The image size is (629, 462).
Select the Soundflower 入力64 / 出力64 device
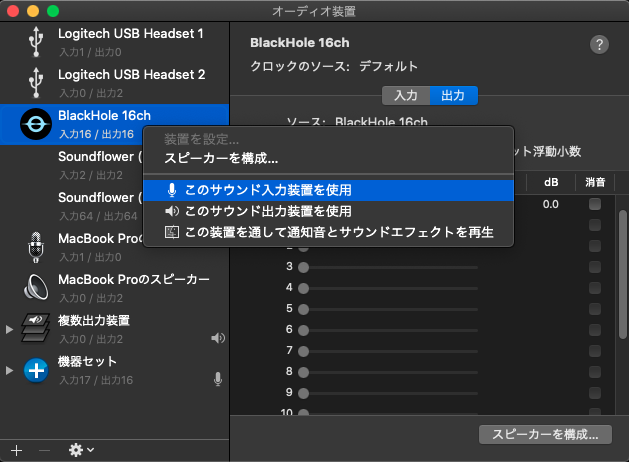coord(71,206)
